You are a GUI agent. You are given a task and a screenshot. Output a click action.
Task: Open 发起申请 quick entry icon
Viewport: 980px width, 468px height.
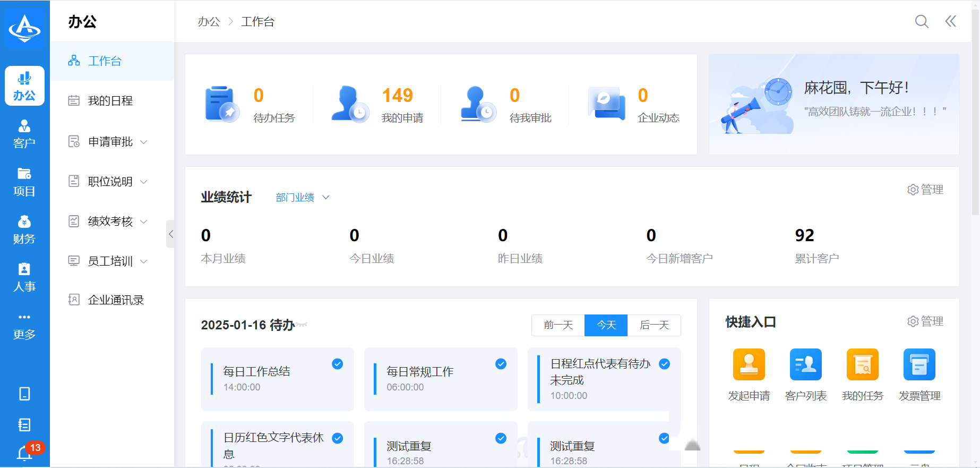click(x=749, y=364)
